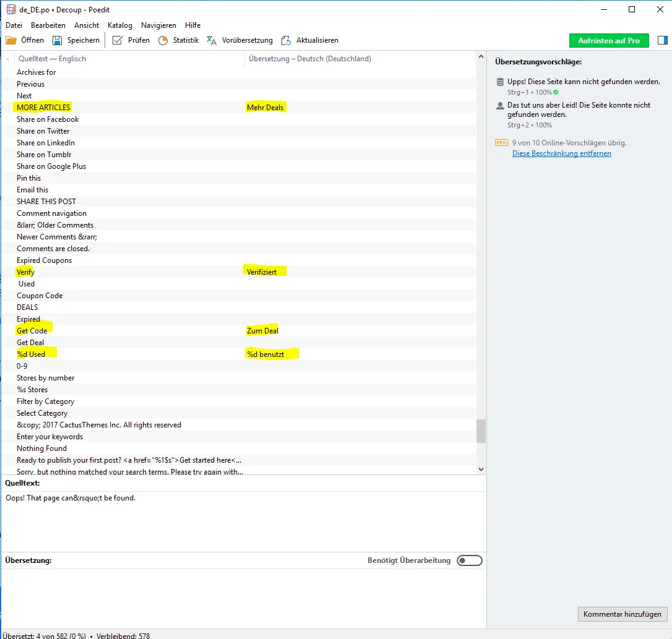Select the 'Expired Coupons' row

[x=239, y=260]
